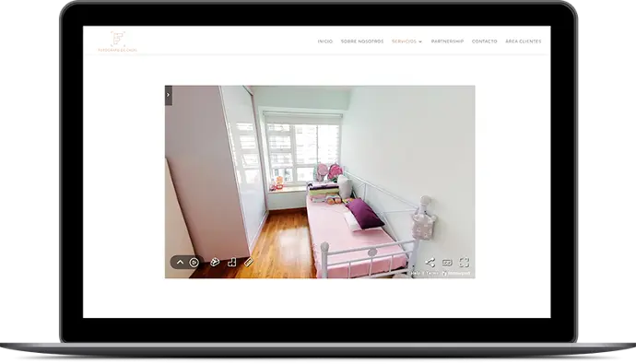Open the Sobre Nosotros page

coord(362,41)
